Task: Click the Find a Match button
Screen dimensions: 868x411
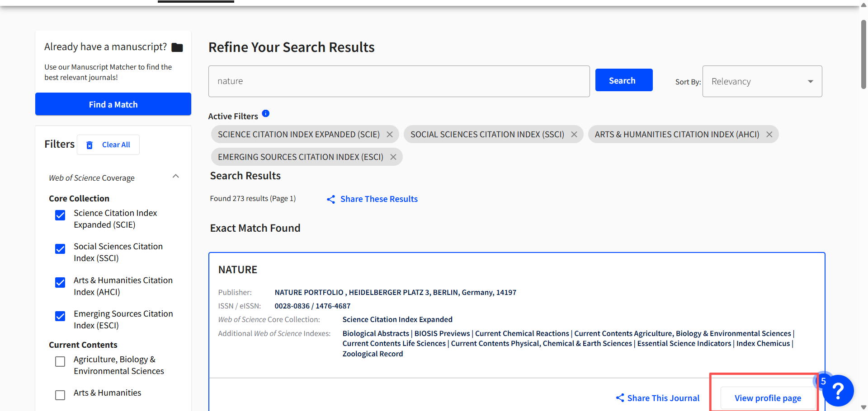Action: click(x=113, y=104)
